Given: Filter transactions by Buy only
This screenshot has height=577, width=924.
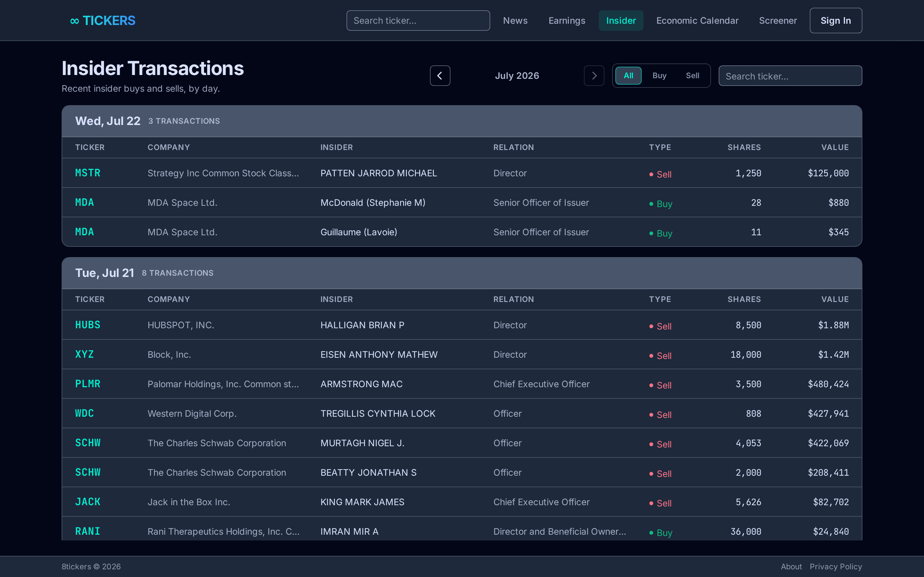Looking at the screenshot, I should [659, 76].
